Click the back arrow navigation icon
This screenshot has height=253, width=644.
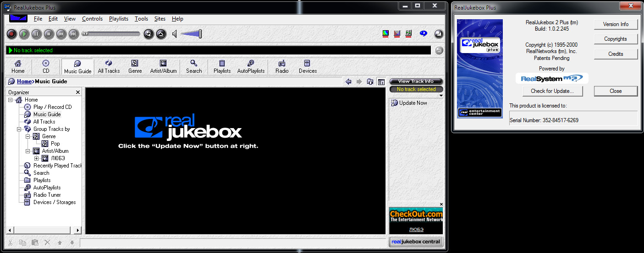348,82
